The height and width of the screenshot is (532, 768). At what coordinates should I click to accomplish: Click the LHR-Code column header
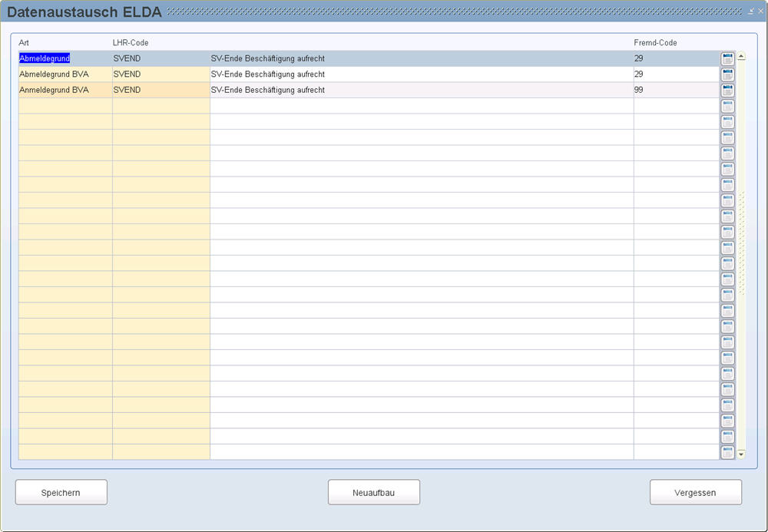click(131, 42)
